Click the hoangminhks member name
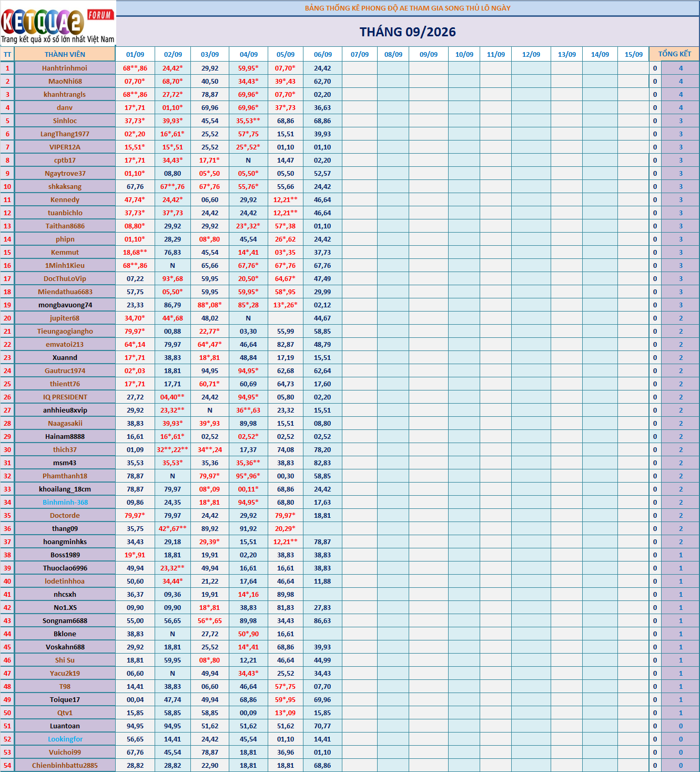Screen dimensions: 700x772 pyautogui.click(x=65, y=542)
